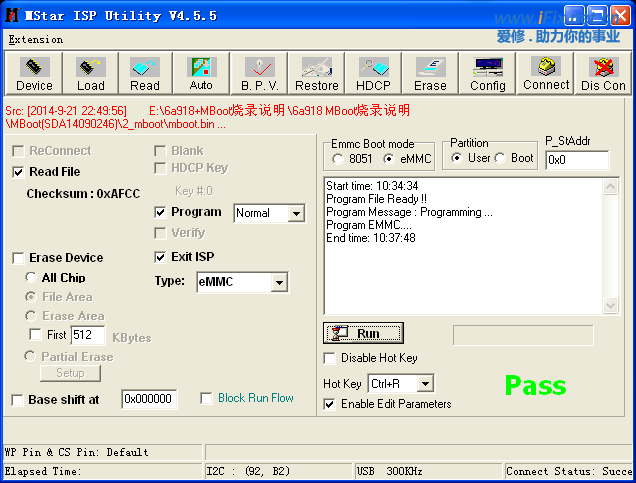636x483 pixels.
Task: Open the HDCP tool
Action: [374, 73]
